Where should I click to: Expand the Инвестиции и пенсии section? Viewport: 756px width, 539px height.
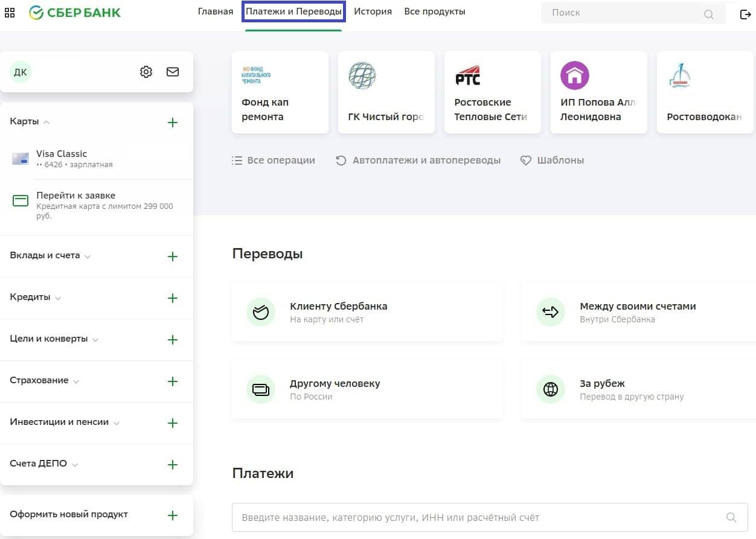pos(65,423)
